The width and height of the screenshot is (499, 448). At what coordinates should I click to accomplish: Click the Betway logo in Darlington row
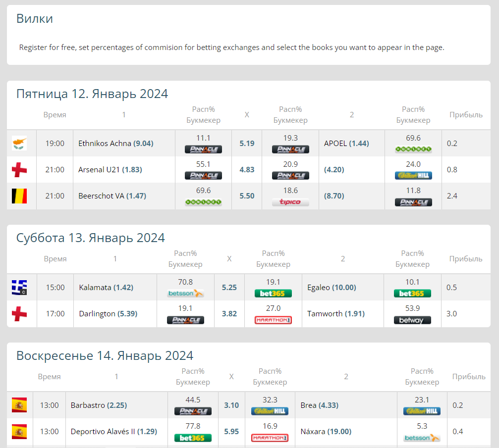tap(412, 320)
